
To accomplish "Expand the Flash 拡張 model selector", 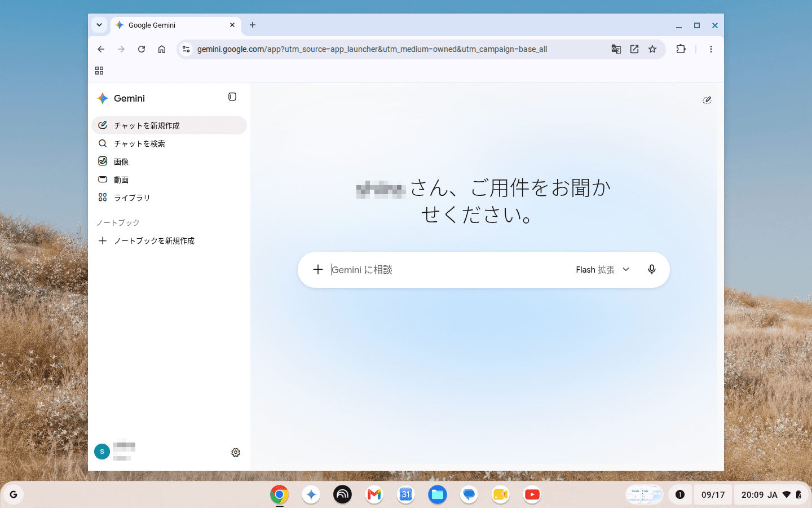I will [x=602, y=270].
